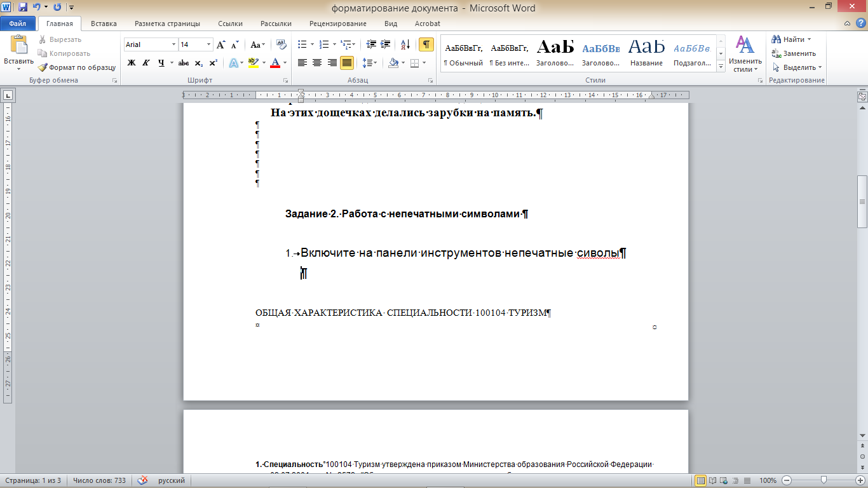Select Без интервала style
Image resolution: width=868 pixels, height=488 pixels.
pos(509,53)
